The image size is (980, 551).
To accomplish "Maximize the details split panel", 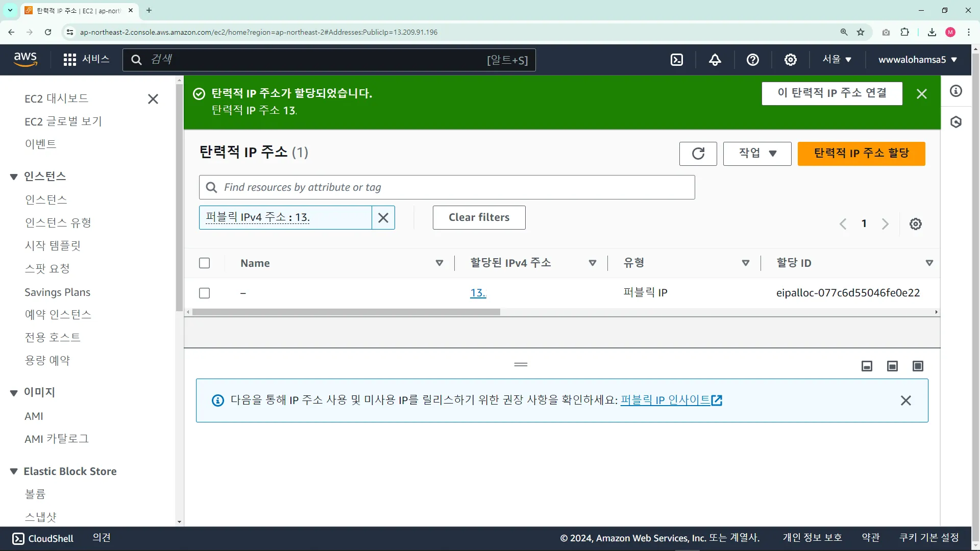I will (917, 366).
